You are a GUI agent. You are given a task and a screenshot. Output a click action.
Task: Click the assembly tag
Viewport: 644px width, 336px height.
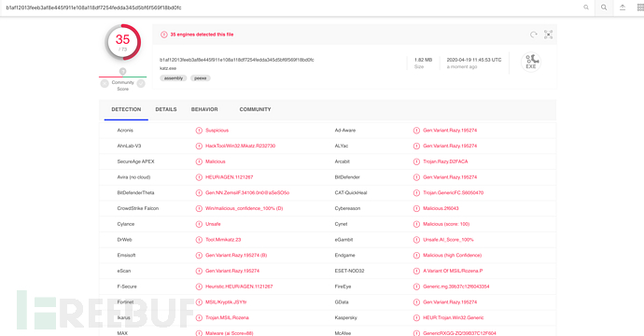click(x=174, y=78)
